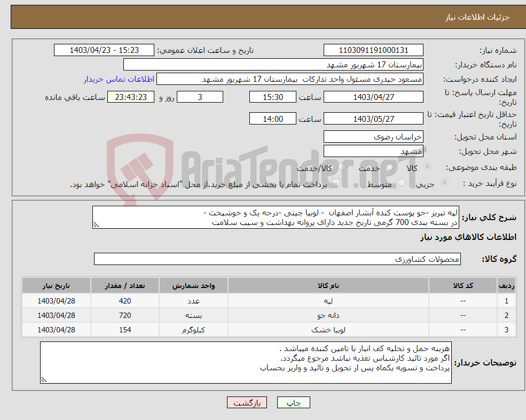This screenshot has width=526, height=420.
Task: Click the quantity cell 154
Action: [x=125, y=330]
